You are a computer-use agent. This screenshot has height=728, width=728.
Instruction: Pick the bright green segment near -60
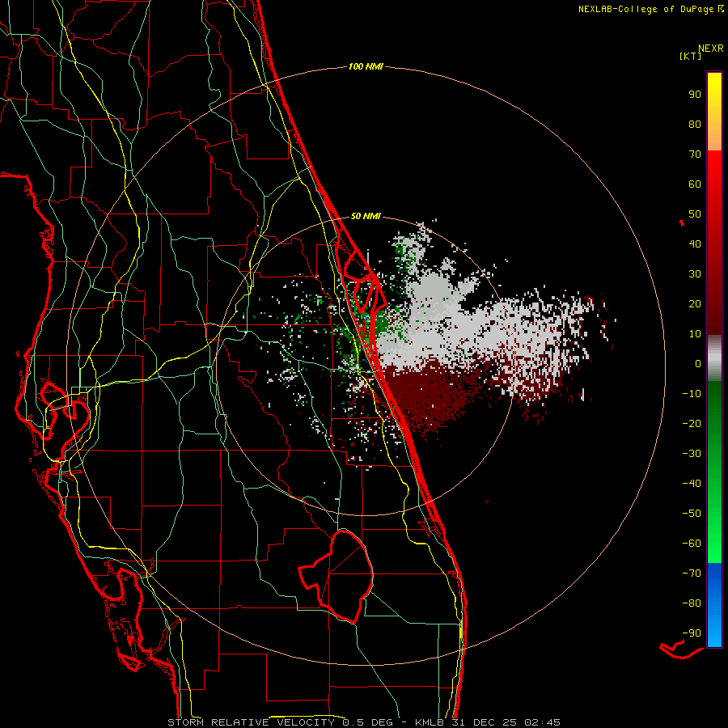point(714,544)
